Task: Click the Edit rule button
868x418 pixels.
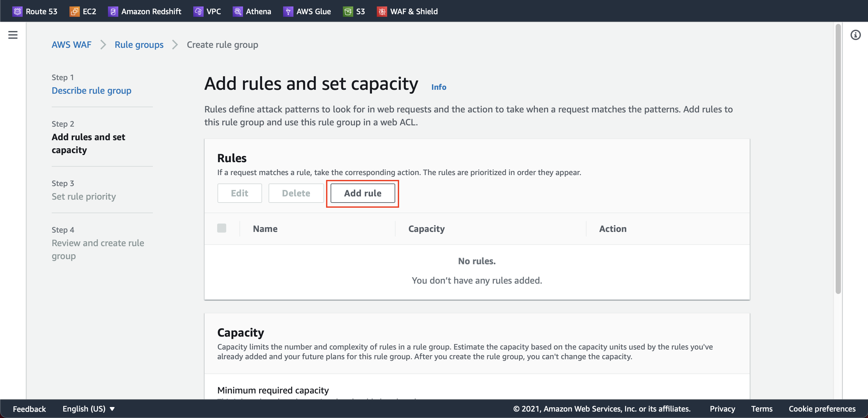Action: pyautogui.click(x=239, y=193)
